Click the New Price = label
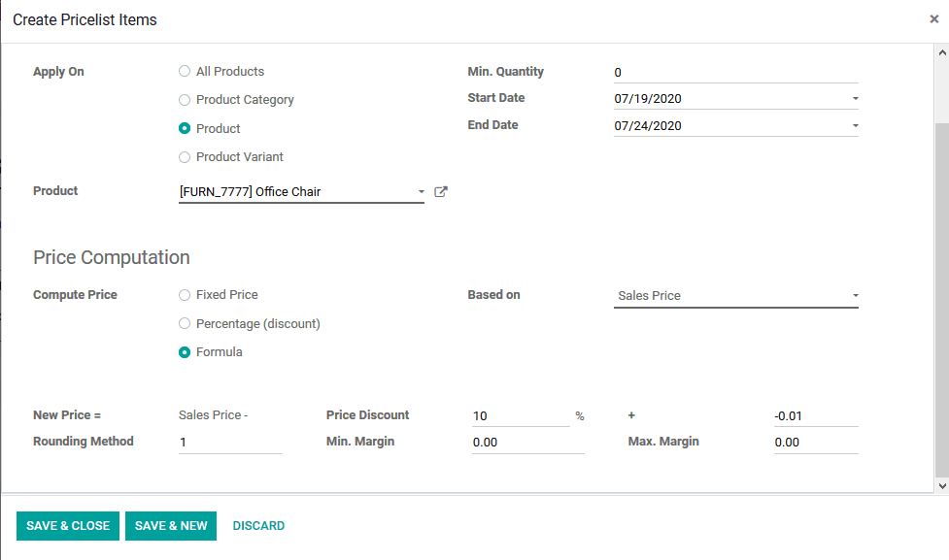This screenshot has width=949, height=560. click(67, 415)
